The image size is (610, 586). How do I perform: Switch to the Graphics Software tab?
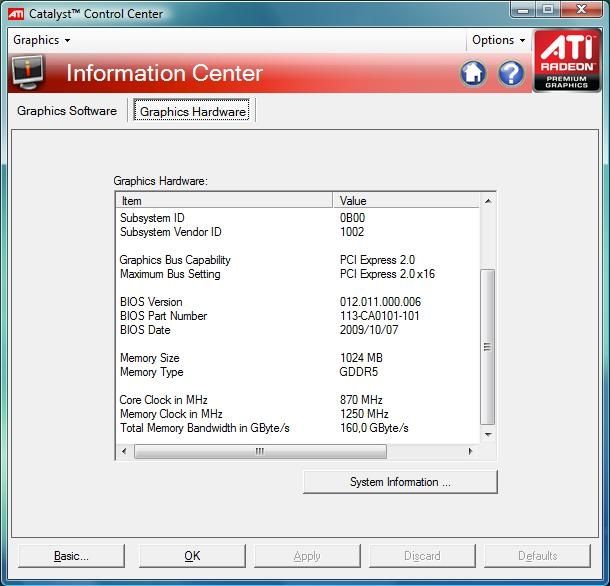(x=67, y=111)
